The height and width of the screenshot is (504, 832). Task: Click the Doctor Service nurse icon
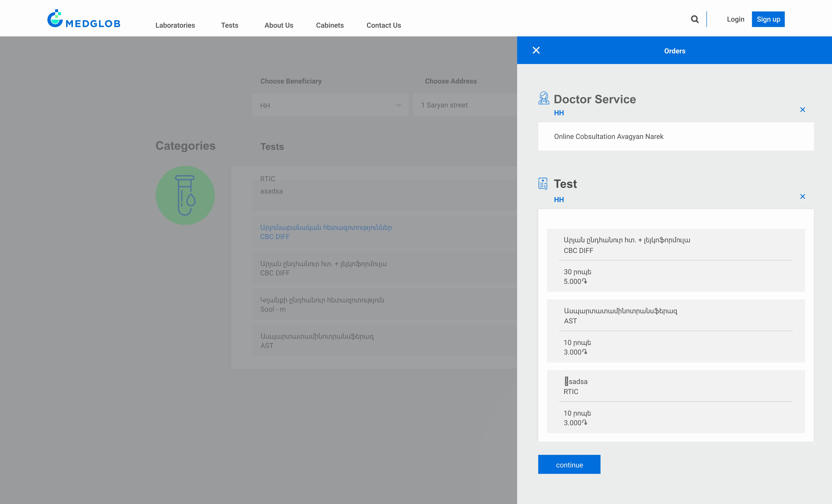543,98
